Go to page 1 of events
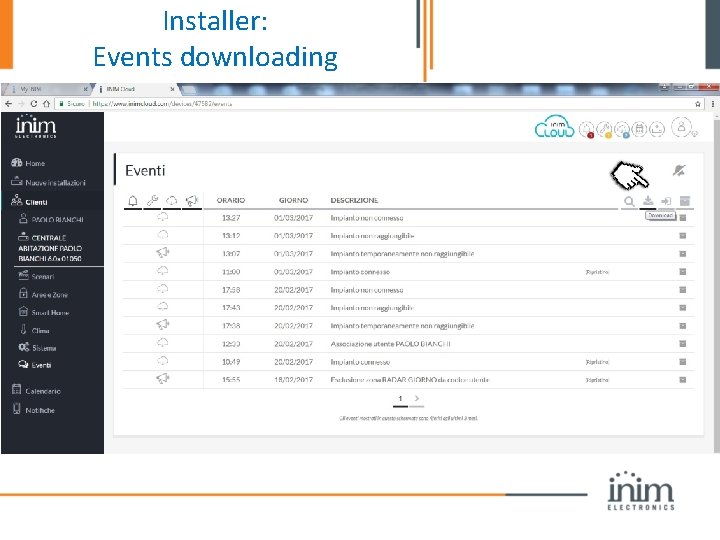The width and height of the screenshot is (720, 540). 400,399
